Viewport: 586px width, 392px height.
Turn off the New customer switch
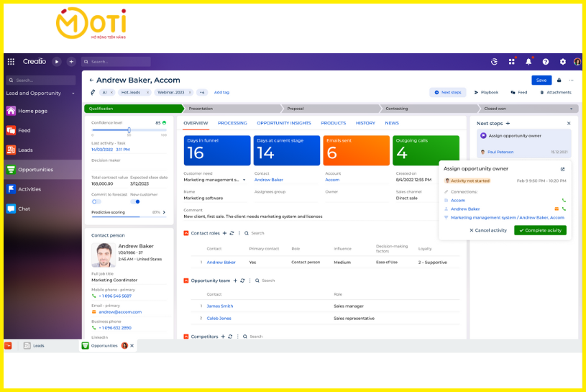pyautogui.click(x=135, y=201)
